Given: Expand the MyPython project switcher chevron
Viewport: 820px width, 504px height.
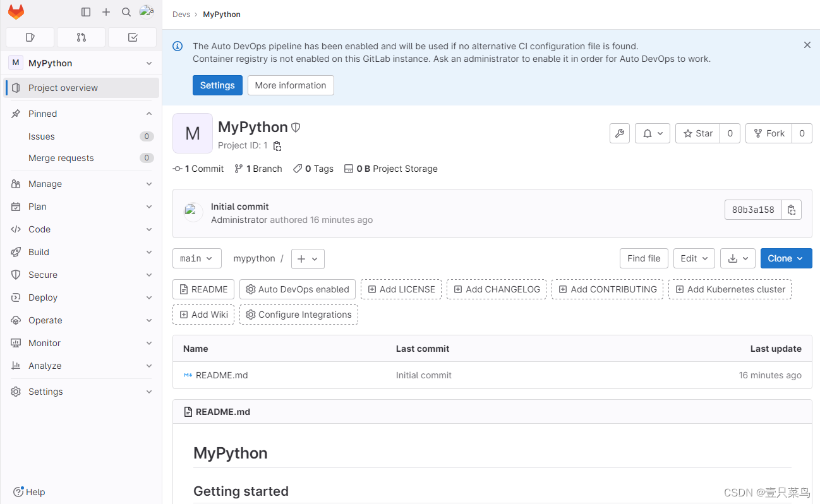Looking at the screenshot, I should [149, 63].
